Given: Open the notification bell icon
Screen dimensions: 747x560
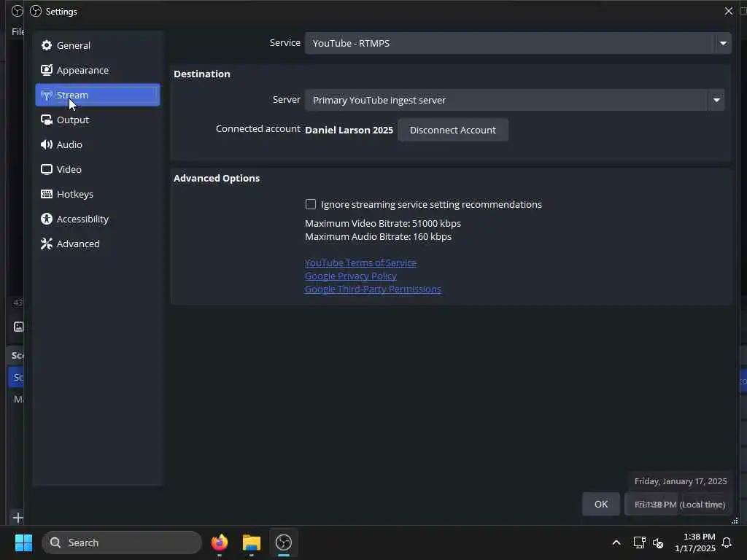Looking at the screenshot, I should 727,542.
